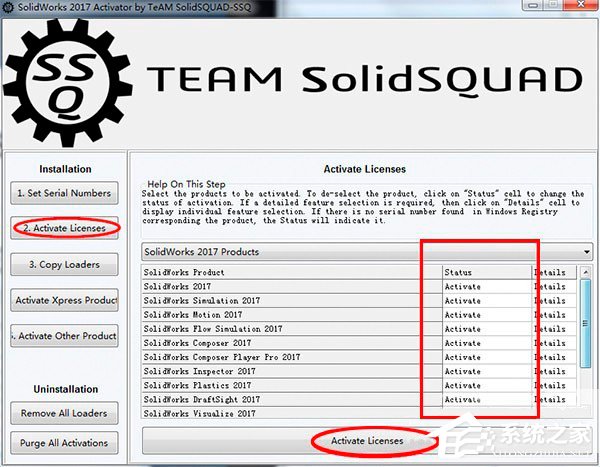This screenshot has width=600, height=467.
Task: Open Details for SolidWorks DraftSight 2017
Action: [554, 400]
